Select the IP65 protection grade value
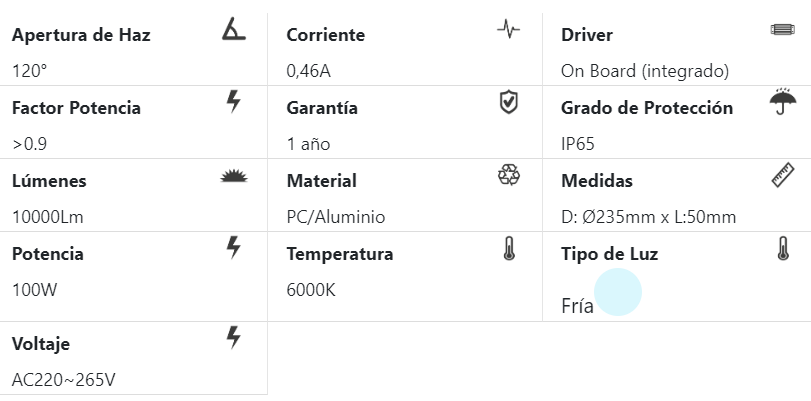Image resolution: width=811 pixels, height=401 pixels. tap(578, 144)
